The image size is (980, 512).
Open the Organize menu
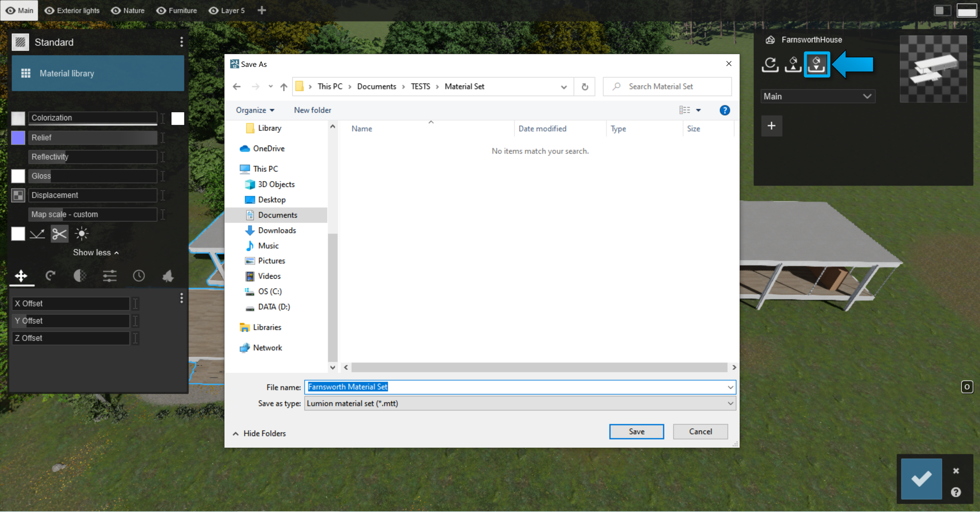[x=254, y=110]
